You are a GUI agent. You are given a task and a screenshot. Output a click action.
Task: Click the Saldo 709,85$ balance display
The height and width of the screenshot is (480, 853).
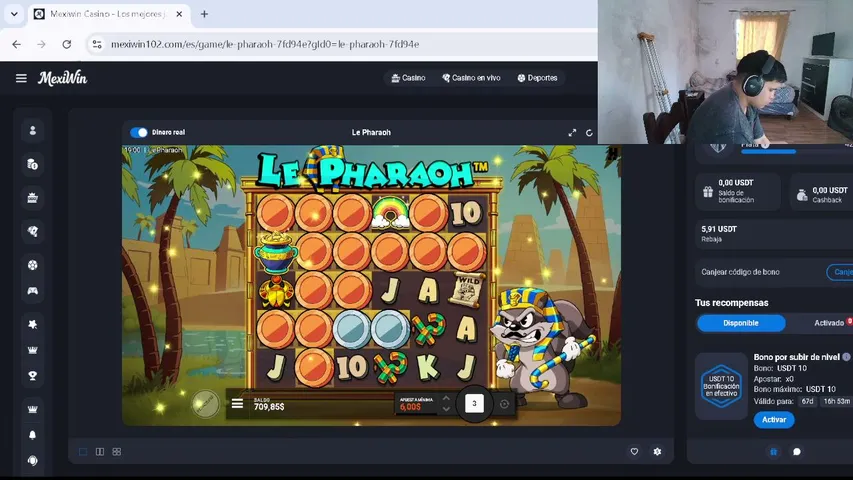click(x=269, y=404)
